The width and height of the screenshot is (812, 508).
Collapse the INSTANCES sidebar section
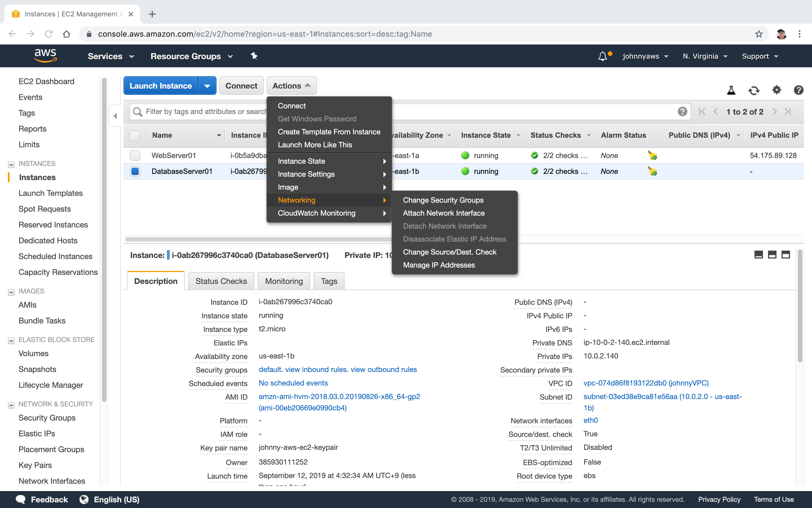click(11, 164)
